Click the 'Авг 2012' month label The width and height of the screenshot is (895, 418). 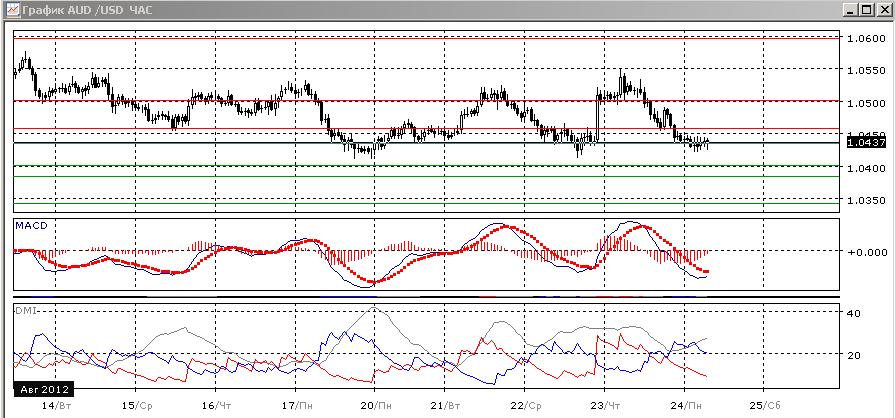tap(44, 390)
